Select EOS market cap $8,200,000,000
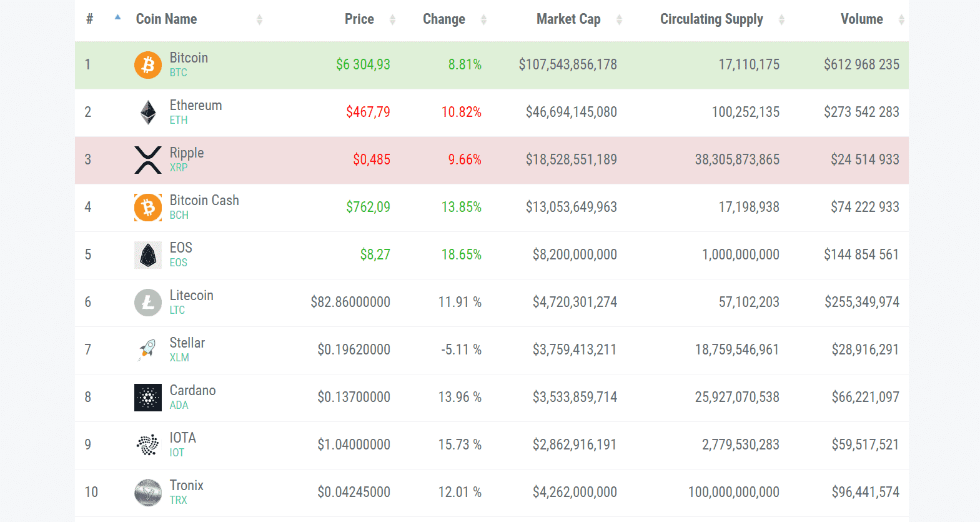980x522 pixels. pyautogui.click(x=575, y=254)
